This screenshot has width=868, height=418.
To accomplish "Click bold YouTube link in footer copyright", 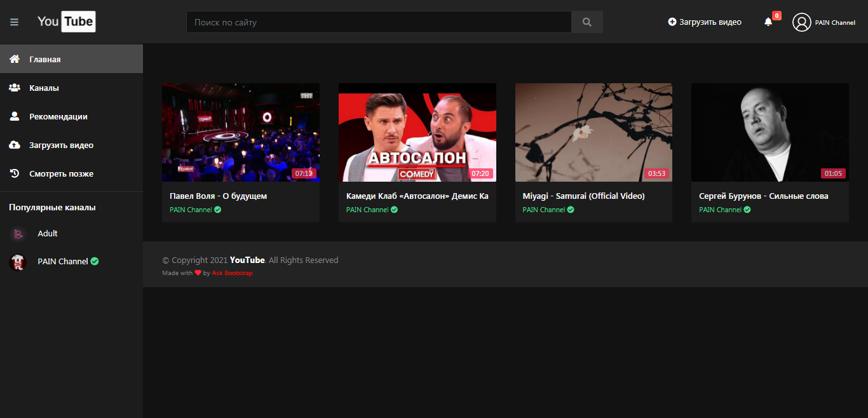I will pyautogui.click(x=247, y=260).
